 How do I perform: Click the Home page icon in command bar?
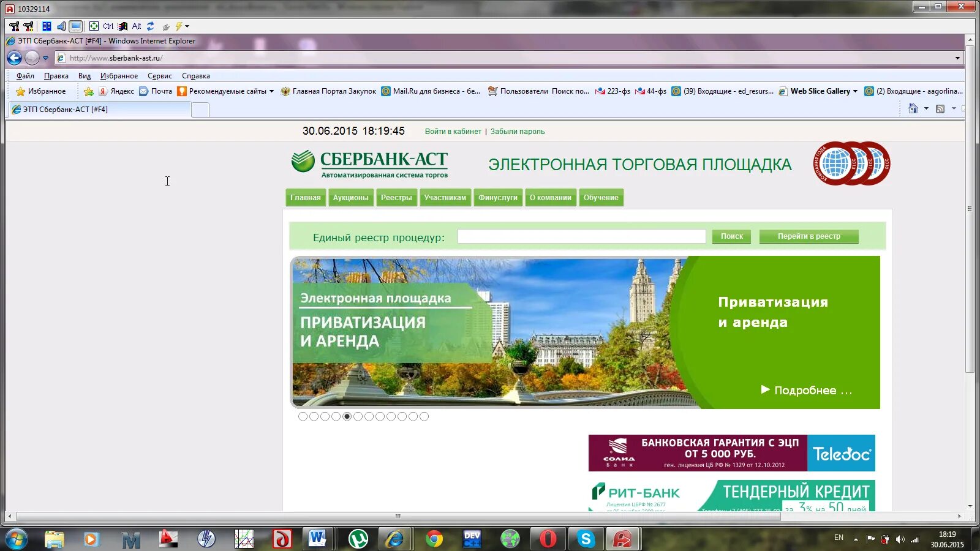[x=913, y=108]
